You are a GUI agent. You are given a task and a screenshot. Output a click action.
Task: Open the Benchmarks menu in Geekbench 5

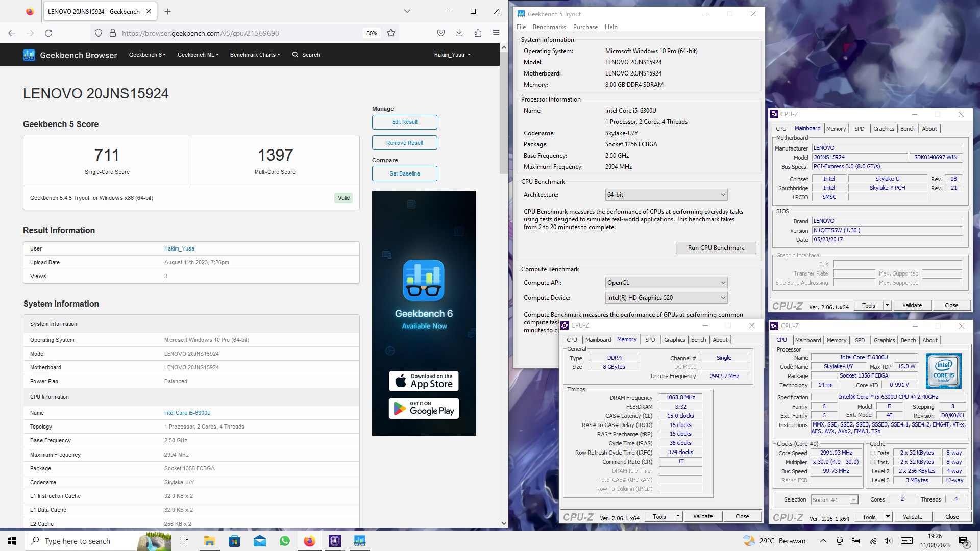[x=549, y=27]
